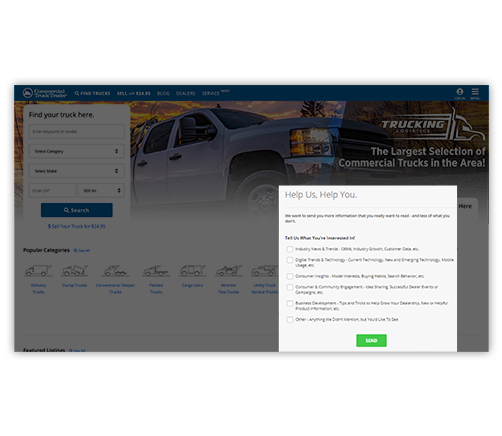Open the Blog nav item
This screenshot has height=436, width=502.
point(163,94)
